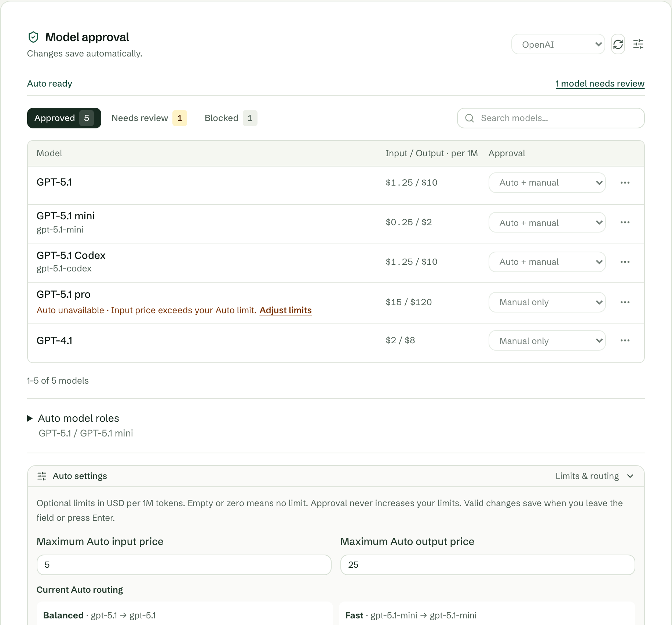The image size is (672, 625).
Task: Expand the Auto model roles section
Action: [x=73, y=419]
